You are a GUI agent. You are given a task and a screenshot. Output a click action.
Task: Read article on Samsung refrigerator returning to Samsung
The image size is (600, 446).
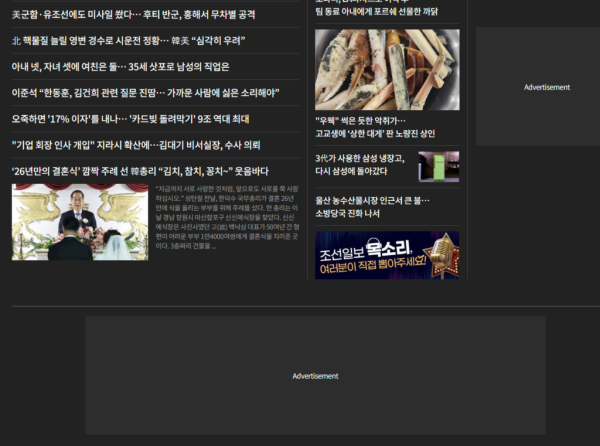click(x=361, y=164)
